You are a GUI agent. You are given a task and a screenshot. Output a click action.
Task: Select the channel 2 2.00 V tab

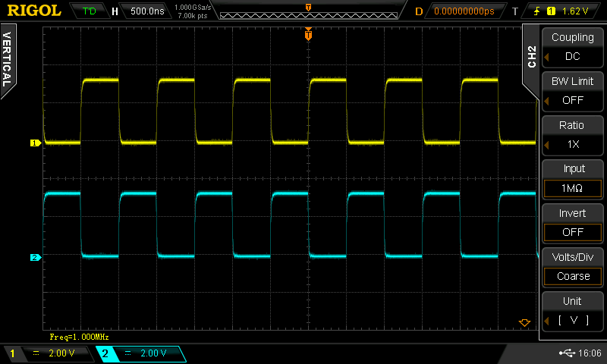click(x=140, y=353)
